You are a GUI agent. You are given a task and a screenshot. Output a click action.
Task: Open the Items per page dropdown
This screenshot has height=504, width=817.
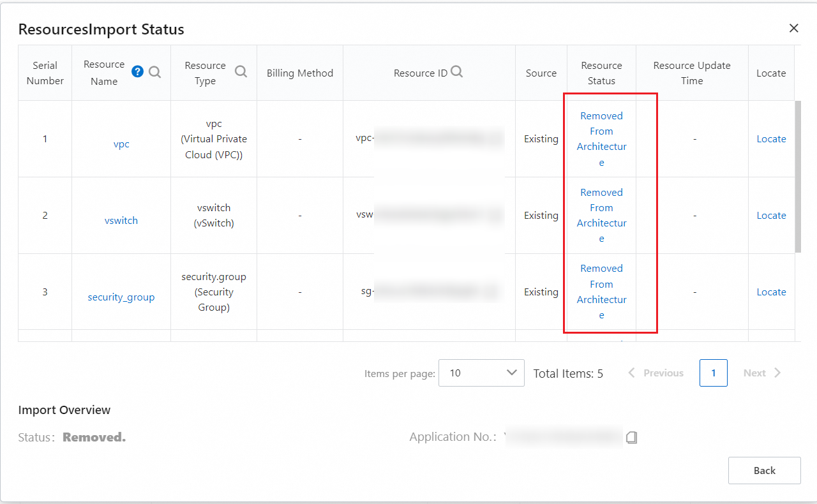click(481, 373)
